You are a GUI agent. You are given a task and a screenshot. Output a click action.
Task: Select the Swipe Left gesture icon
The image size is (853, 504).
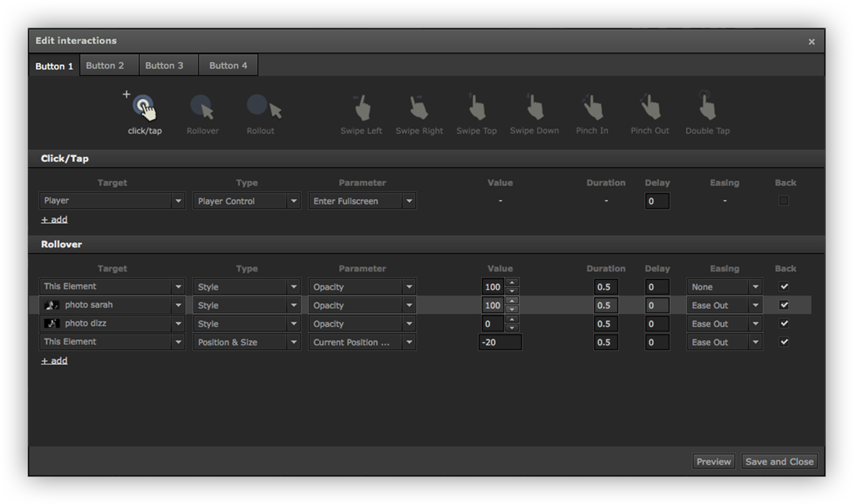[361, 108]
